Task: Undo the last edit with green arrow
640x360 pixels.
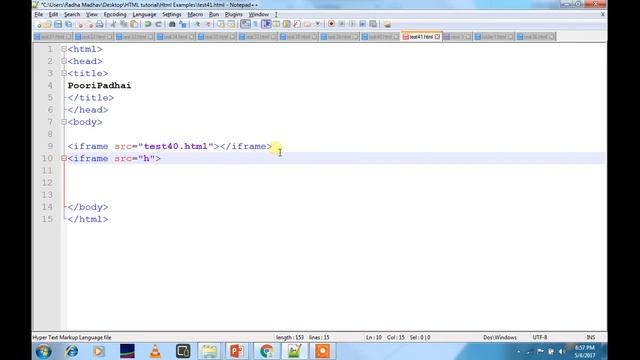Action: coord(147,24)
